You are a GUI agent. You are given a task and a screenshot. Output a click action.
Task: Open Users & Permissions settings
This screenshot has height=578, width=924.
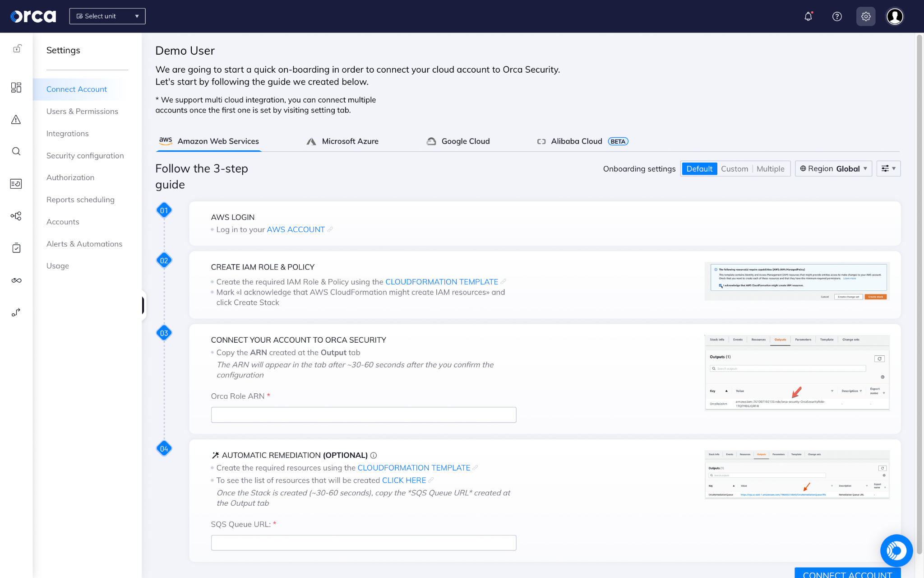[x=82, y=111]
